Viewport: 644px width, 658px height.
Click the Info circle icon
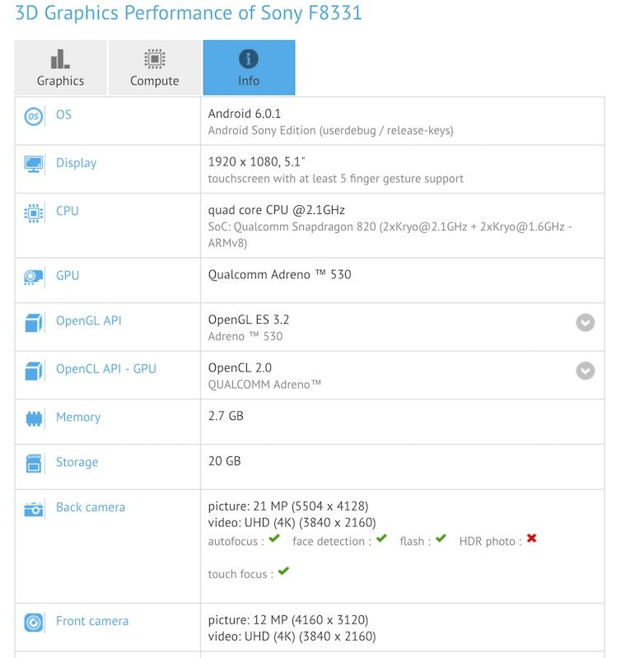[x=249, y=58]
